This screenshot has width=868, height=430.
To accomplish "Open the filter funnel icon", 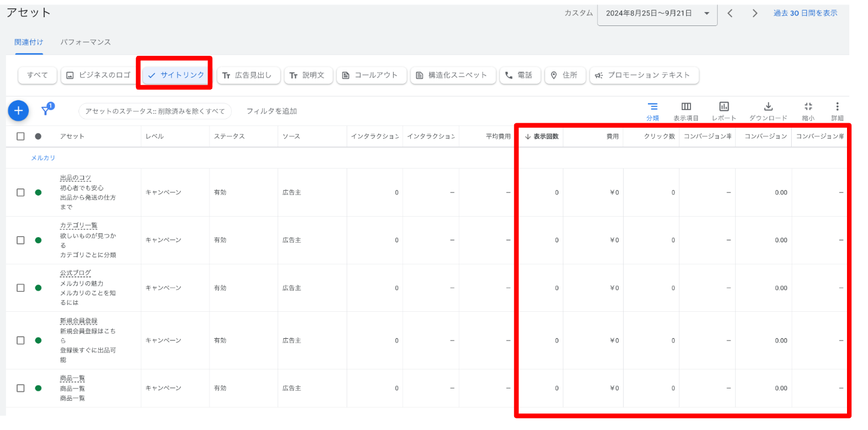I will pyautogui.click(x=47, y=109).
